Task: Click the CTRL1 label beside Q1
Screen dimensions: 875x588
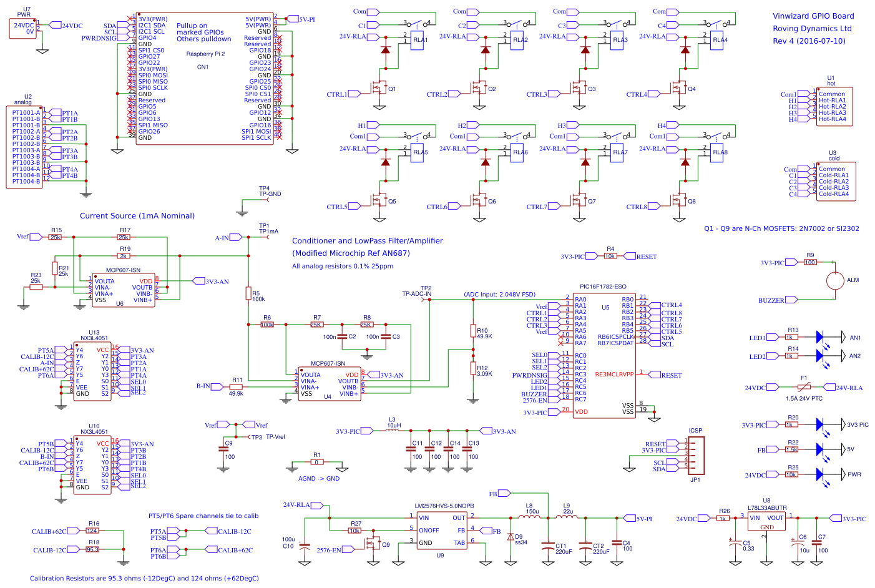Action: (343, 94)
